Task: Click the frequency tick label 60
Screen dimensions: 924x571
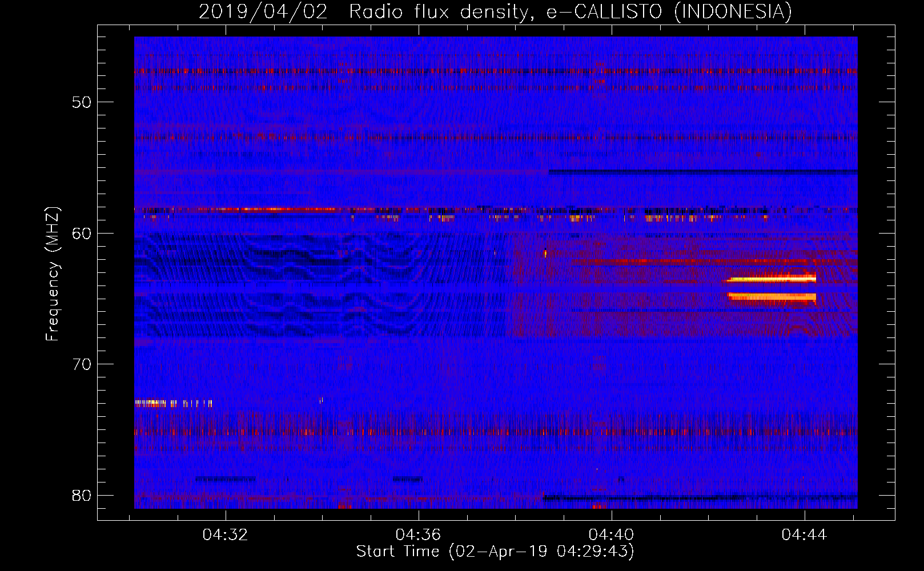Action: coord(82,233)
